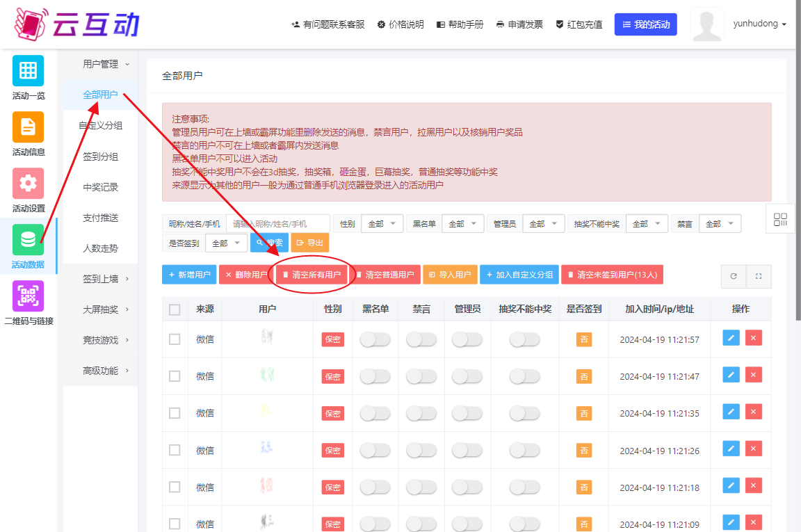
Task: Toggle fullscreen for user table
Action: point(759,276)
